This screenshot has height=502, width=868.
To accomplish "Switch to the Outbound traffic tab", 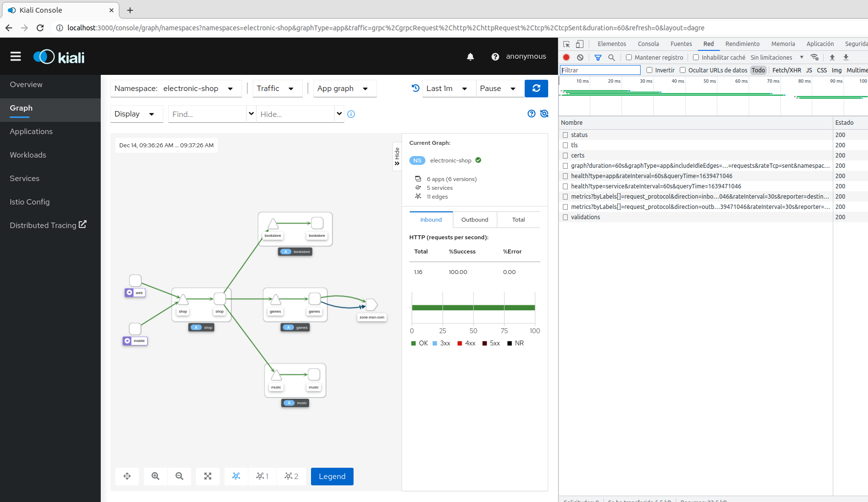I will 474,219.
